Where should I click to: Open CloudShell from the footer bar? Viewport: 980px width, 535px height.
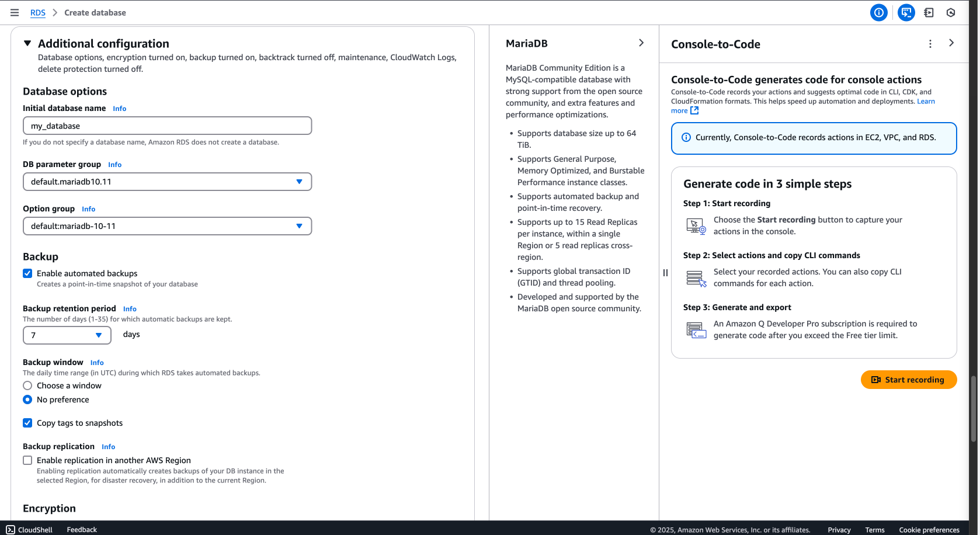29,530
